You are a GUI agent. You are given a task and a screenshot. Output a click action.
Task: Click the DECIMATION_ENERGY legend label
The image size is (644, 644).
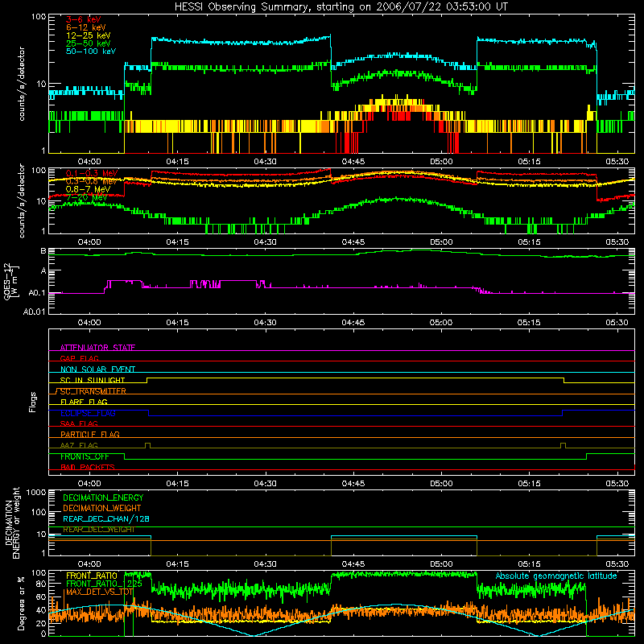103,497
